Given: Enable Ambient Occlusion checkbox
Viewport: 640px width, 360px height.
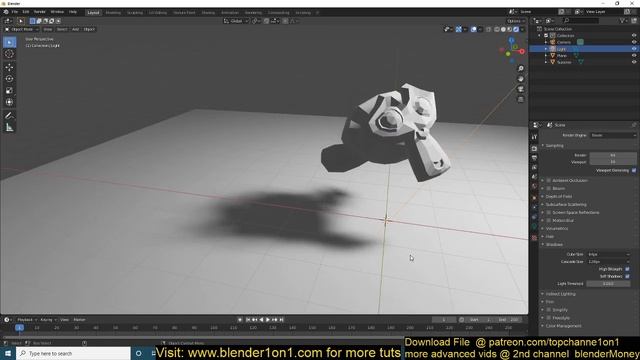Looking at the screenshot, I should (x=549, y=180).
